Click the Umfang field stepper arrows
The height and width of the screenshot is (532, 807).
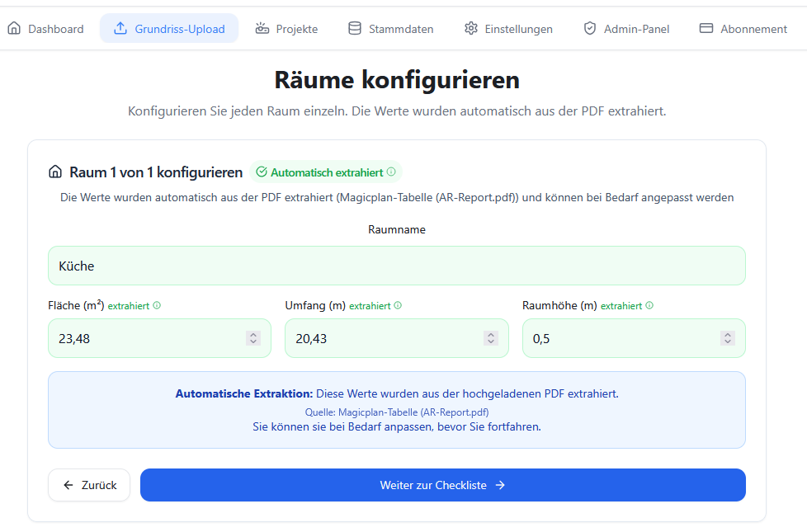(491, 338)
